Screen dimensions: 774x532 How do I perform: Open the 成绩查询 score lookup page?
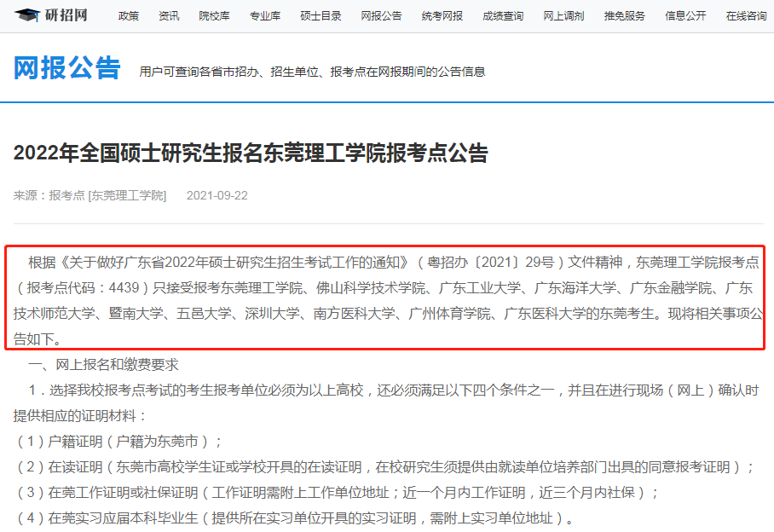[x=502, y=14]
